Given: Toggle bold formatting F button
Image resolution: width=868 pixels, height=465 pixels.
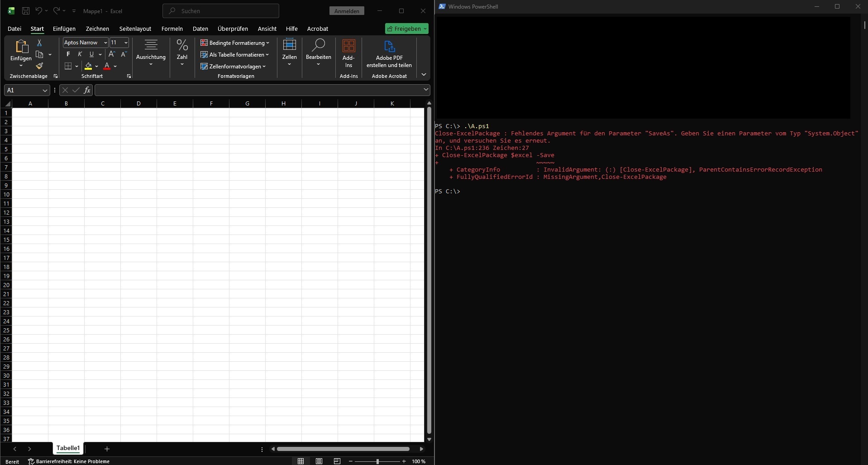Looking at the screenshot, I should tap(68, 54).
